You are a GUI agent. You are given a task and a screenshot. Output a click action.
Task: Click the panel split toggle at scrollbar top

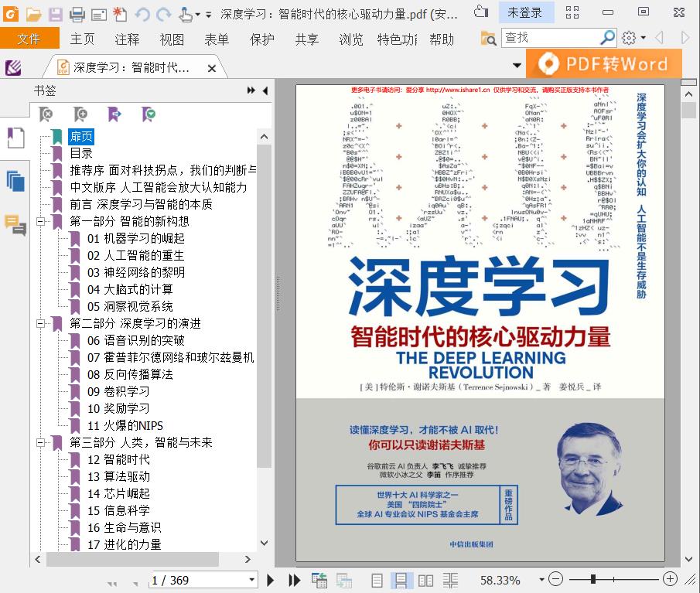click(689, 83)
